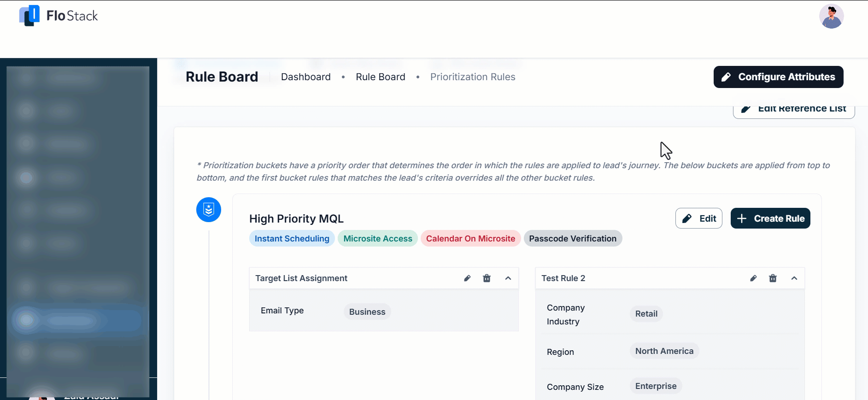Click the Edit Reference List button

[794, 109]
